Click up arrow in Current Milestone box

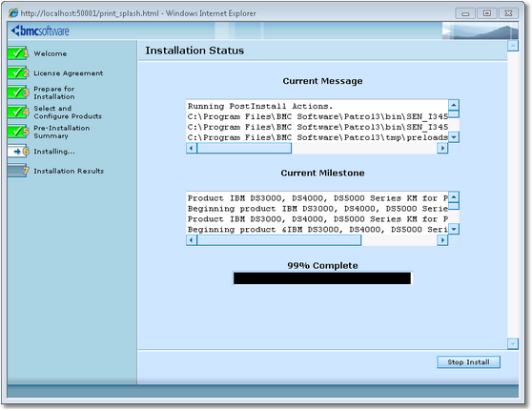click(x=454, y=196)
